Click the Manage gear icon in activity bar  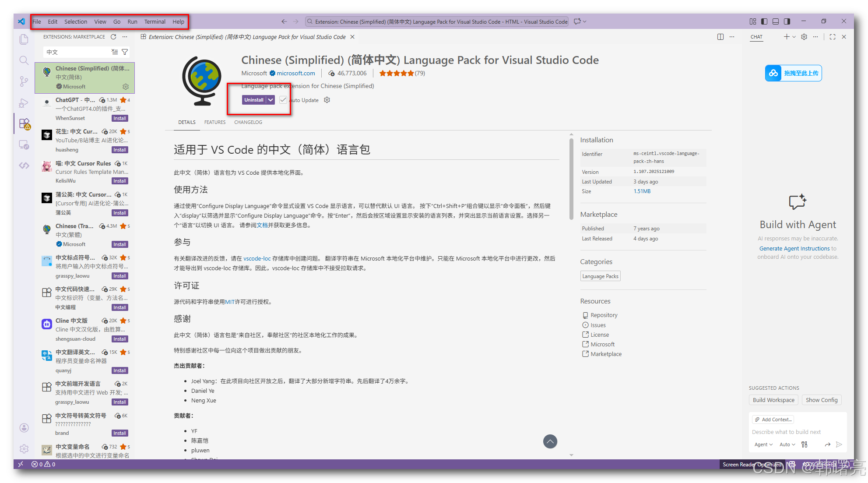24,449
